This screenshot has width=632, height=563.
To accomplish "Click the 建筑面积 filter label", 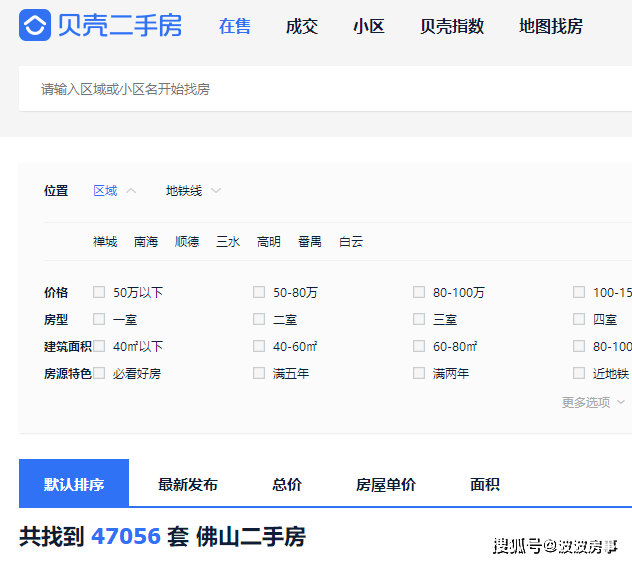I will [x=68, y=346].
